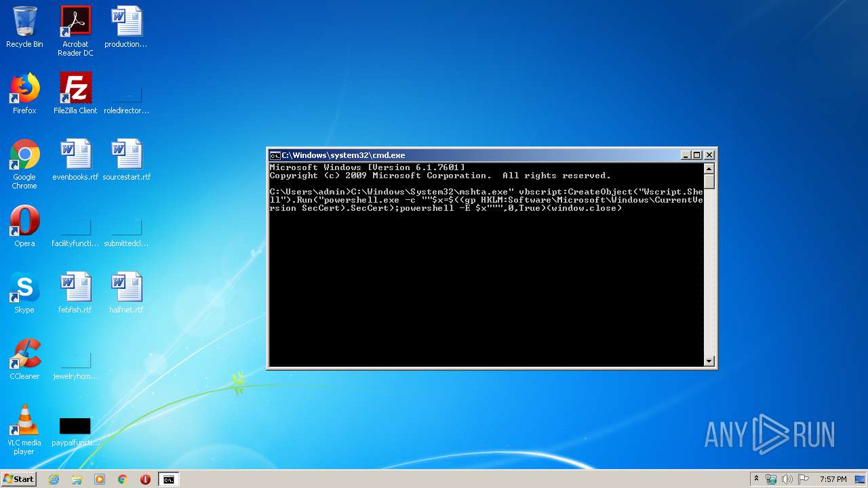Screen dimensions: 868x488
Task: Open the volume tray icon
Action: click(787, 479)
